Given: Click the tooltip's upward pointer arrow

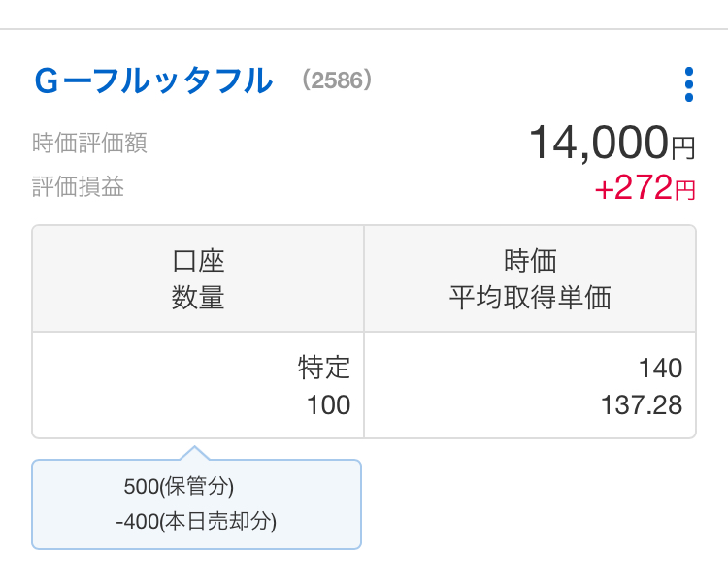Looking at the screenshot, I should (194, 453).
